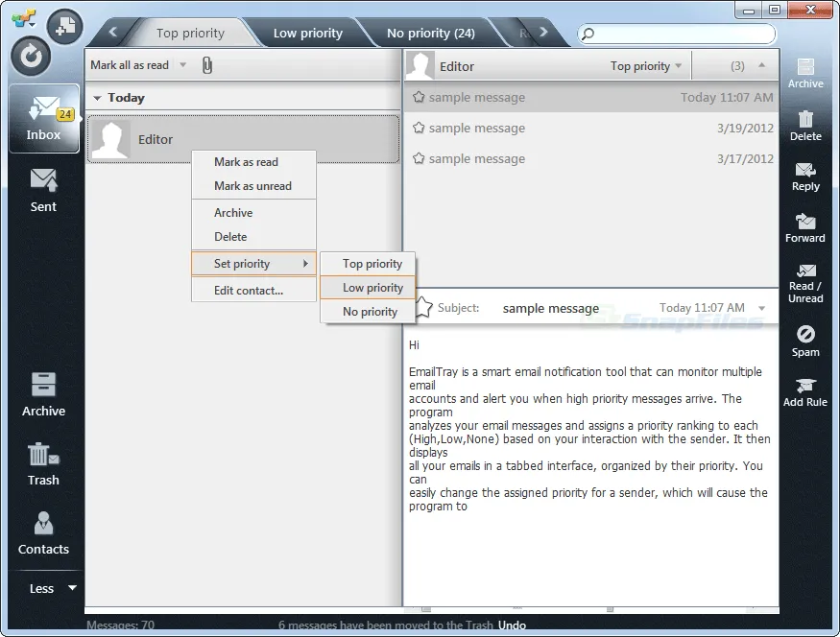
Task: Select Top priority in submenu
Action: (x=368, y=264)
